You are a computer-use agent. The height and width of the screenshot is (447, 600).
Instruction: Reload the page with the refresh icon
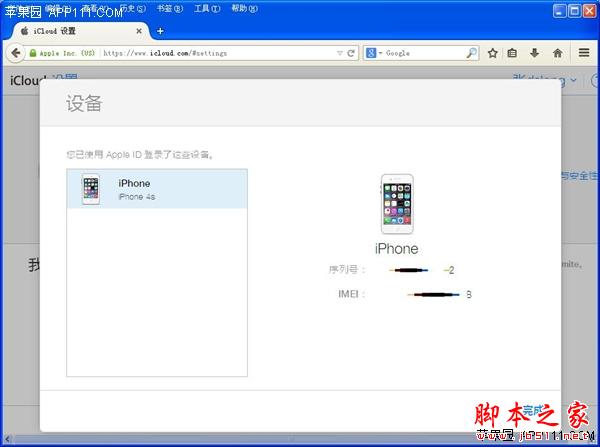point(351,53)
